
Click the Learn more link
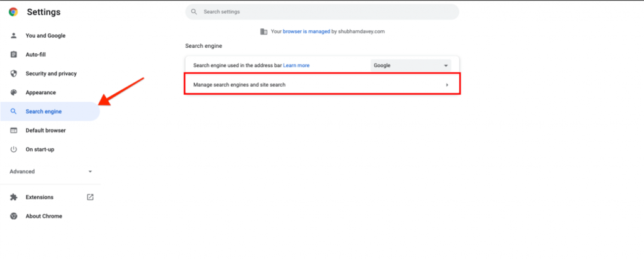[296, 65]
